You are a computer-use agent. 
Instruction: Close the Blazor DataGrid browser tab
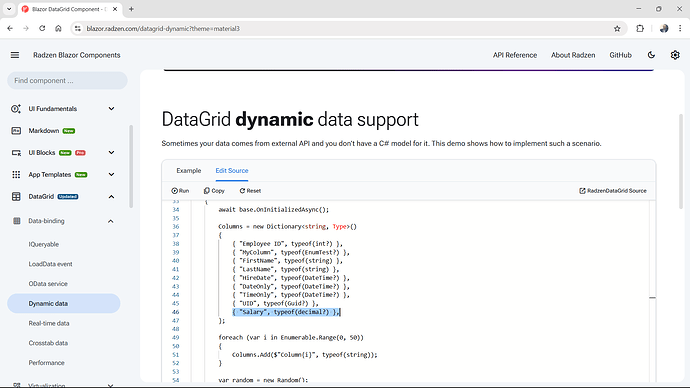[x=115, y=9]
